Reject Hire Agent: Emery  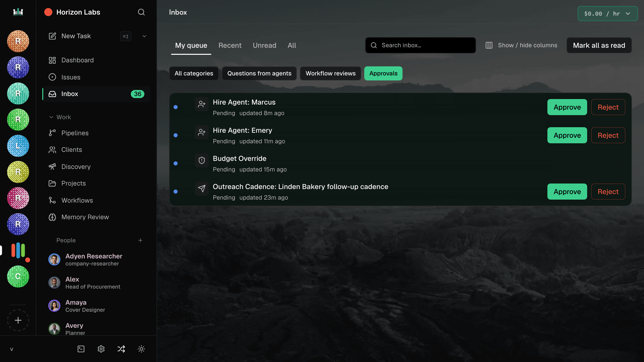[x=608, y=135]
